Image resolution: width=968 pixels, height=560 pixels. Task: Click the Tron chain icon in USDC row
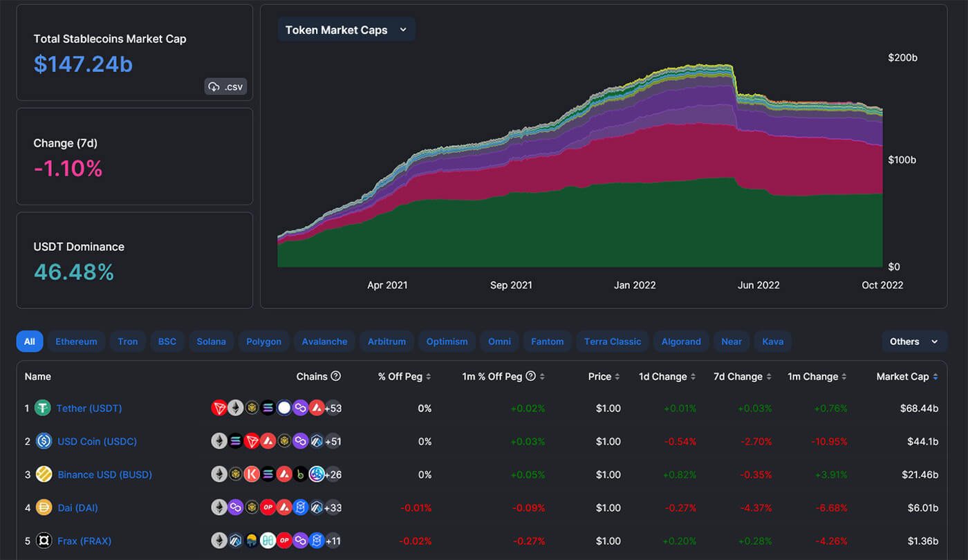click(252, 441)
